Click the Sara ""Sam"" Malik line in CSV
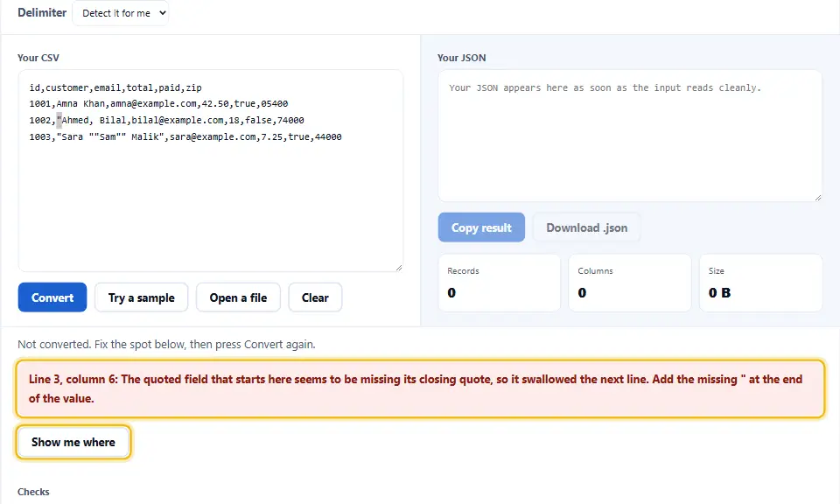This screenshot has width=840, height=504. tap(185, 137)
